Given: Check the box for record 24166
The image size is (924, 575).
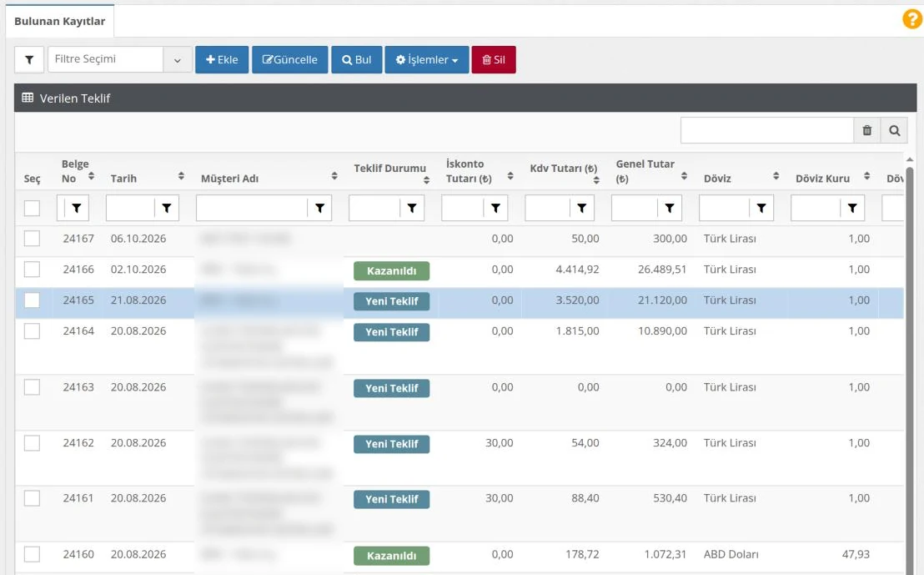Looking at the screenshot, I should (x=32, y=270).
